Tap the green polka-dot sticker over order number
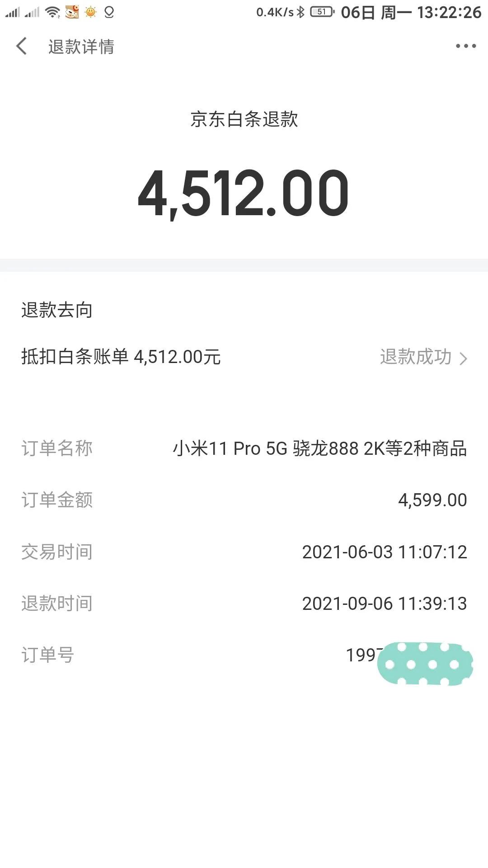 point(425,664)
